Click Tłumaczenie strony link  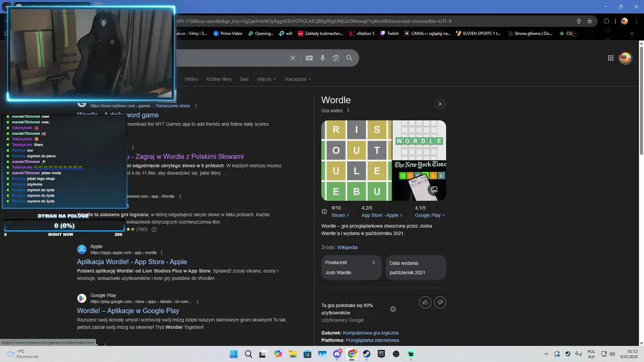(x=173, y=106)
